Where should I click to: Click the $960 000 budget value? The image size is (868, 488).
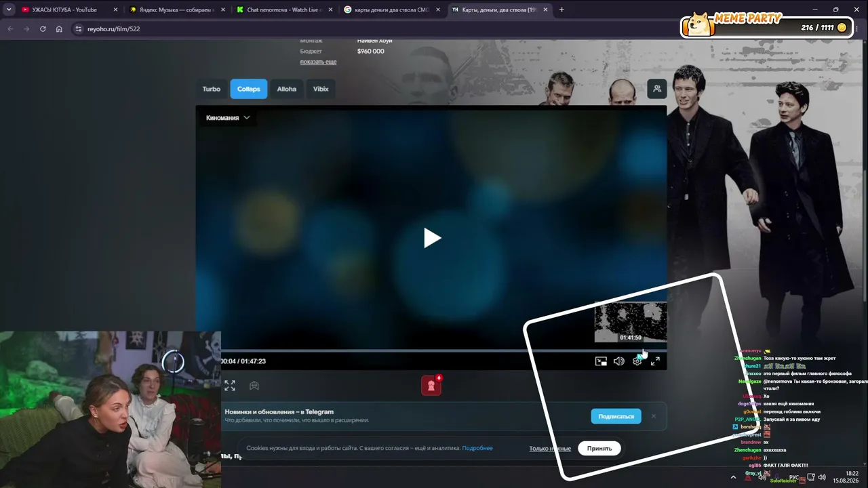(370, 52)
